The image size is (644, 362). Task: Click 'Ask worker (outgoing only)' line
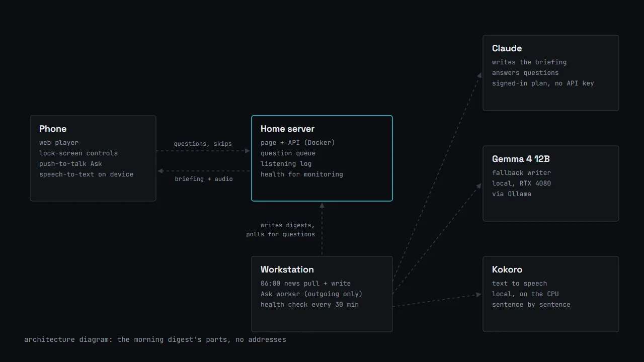tap(311, 294)
